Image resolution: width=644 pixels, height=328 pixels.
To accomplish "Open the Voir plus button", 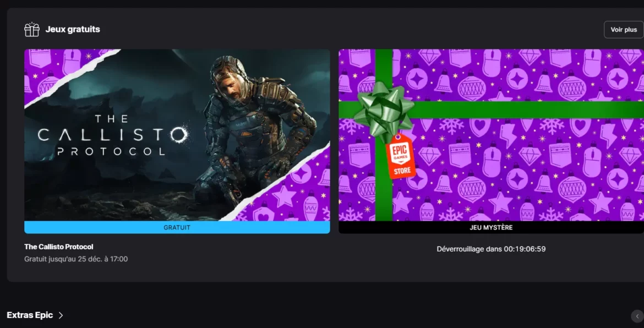I will click(x=623, y=29).
